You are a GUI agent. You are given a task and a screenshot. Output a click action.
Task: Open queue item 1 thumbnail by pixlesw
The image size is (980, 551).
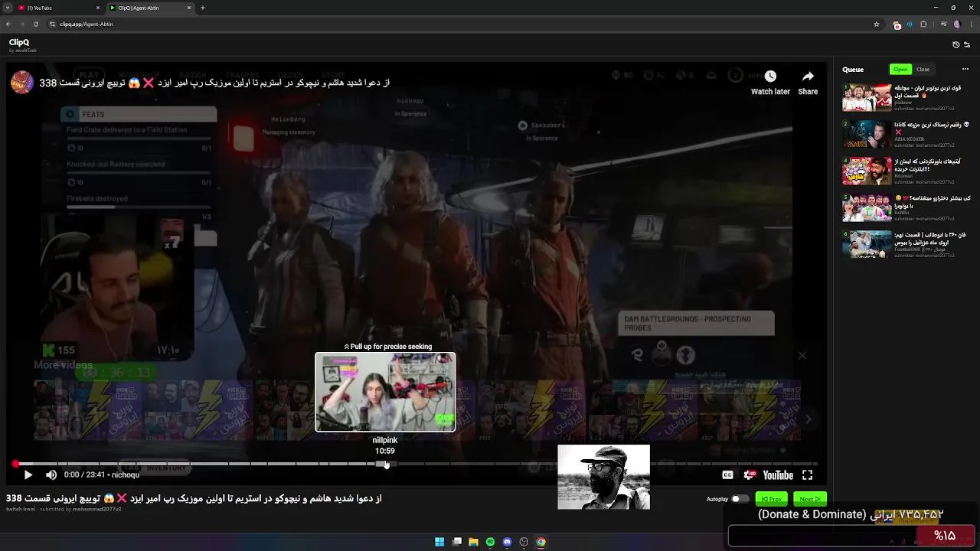tap(867, 98)
